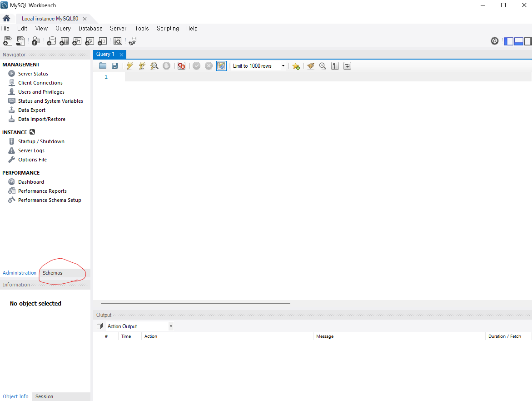Toggle continue-on-error execution icon
This screenshot has height=401, width=532.
182,66
